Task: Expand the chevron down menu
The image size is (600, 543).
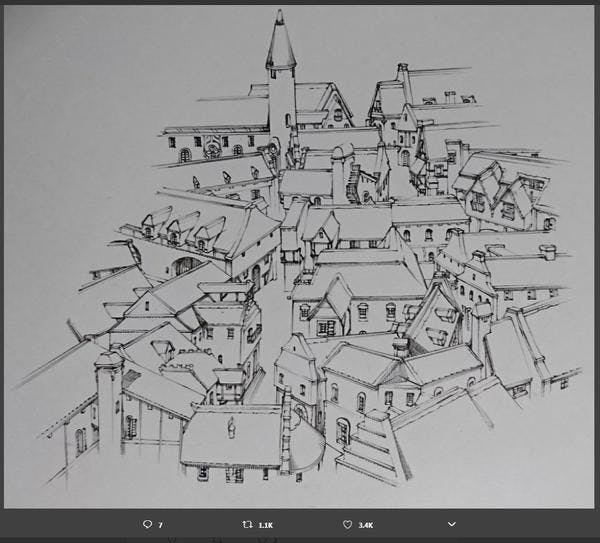Action: point(452,524)
